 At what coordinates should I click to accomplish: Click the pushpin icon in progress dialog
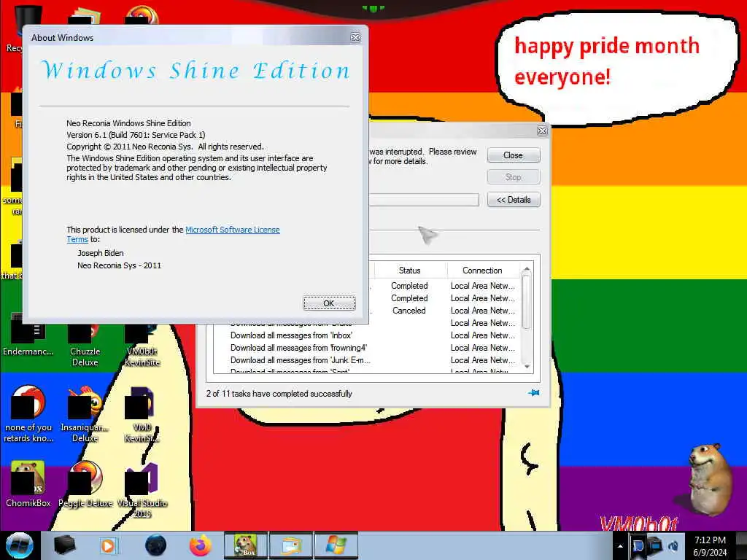point(533,393)
